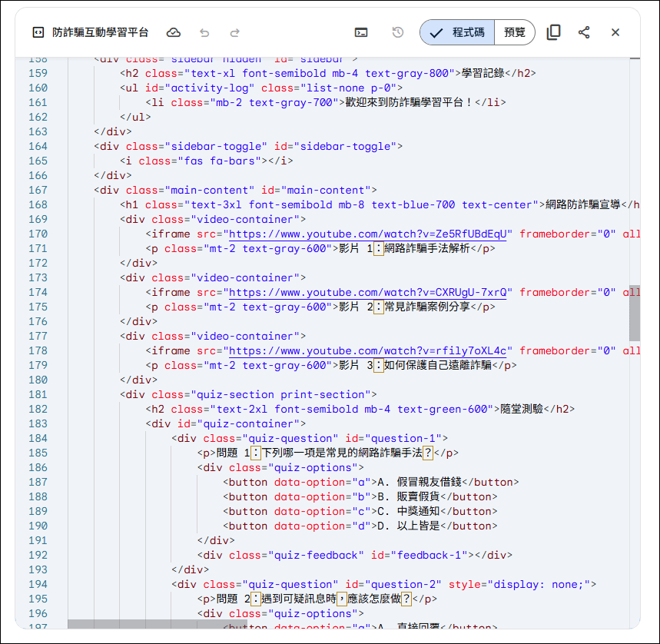Click the text 如何保護自己遠離詐騙 on line 179
Screen dimensions: 660x644
pyautogui.click(x=438, y=365)
